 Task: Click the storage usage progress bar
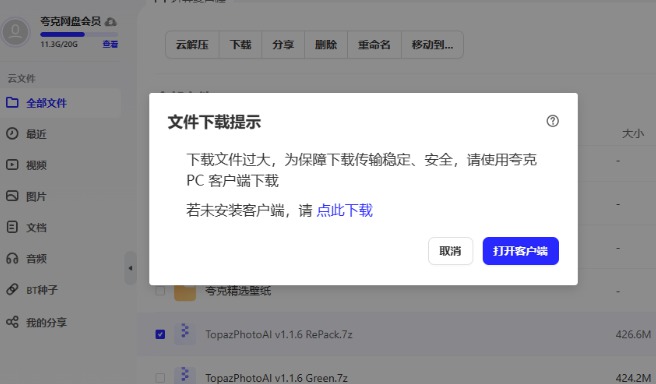[x=79, y=35]
